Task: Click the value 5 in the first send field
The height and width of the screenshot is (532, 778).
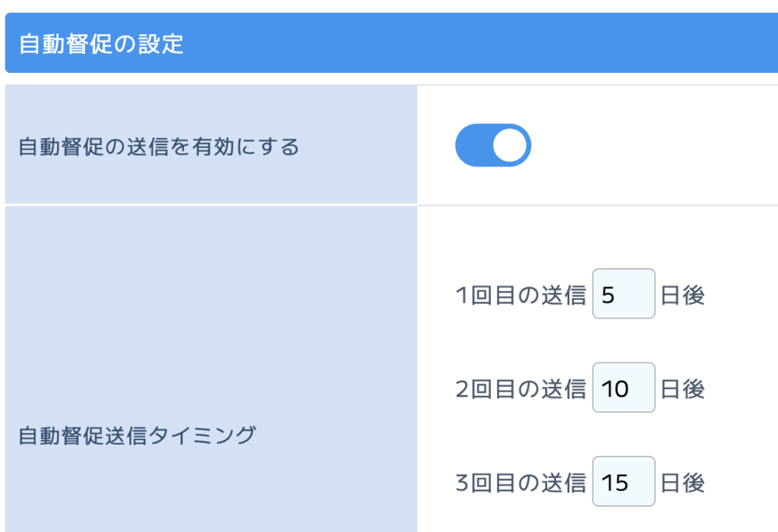Action: [x=607, y=295]
